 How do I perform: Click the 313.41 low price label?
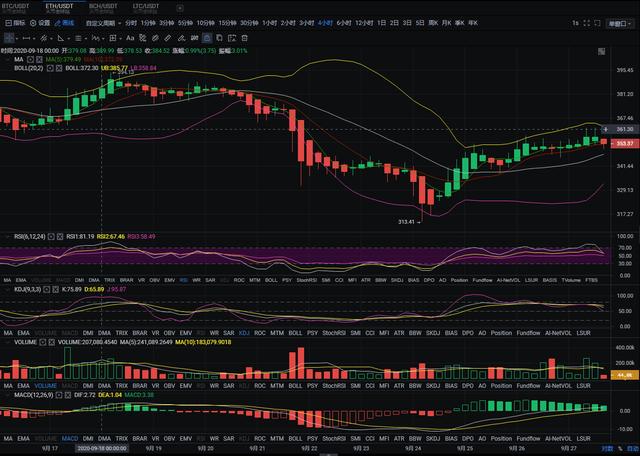(x=409, y=222)
